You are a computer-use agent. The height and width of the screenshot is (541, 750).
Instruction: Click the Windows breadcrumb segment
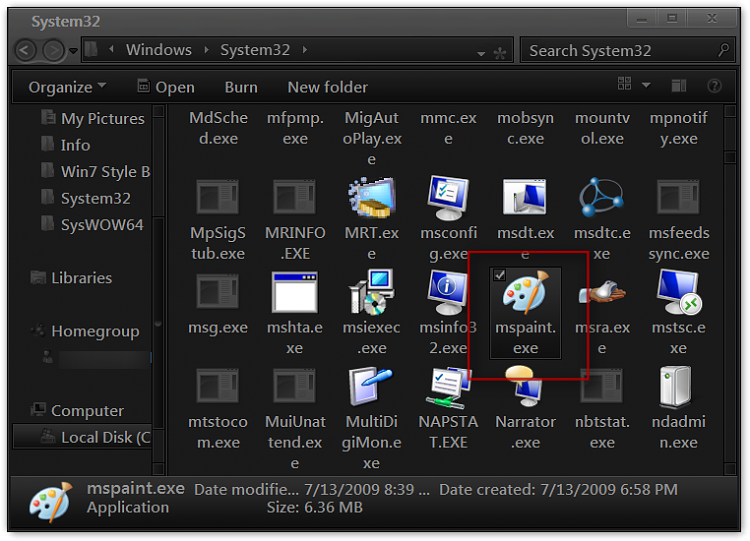[159, 50]
